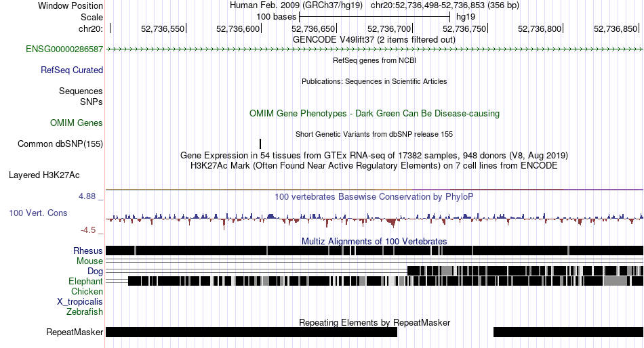This screenshot has width=644, height=348.
Task: Select the Layered H3K27Ac track label
Action: point(44,175)
